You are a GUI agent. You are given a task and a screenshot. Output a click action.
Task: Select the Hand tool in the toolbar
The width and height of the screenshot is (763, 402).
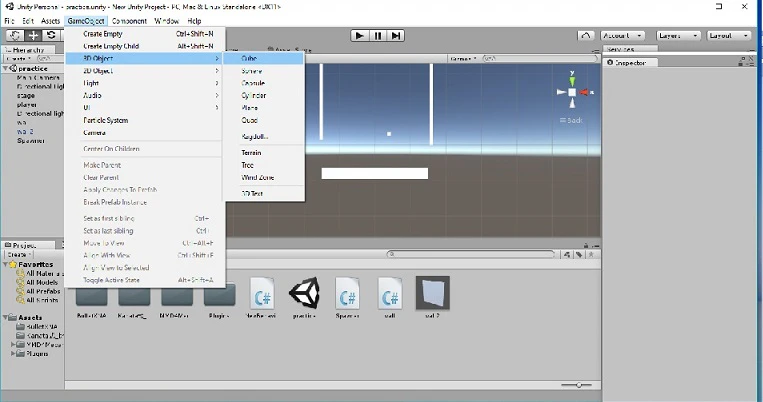(x=15, y=36)
